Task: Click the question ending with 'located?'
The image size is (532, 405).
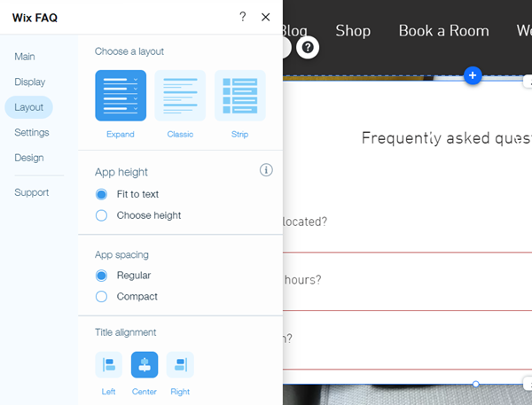Action: [305, 222]
